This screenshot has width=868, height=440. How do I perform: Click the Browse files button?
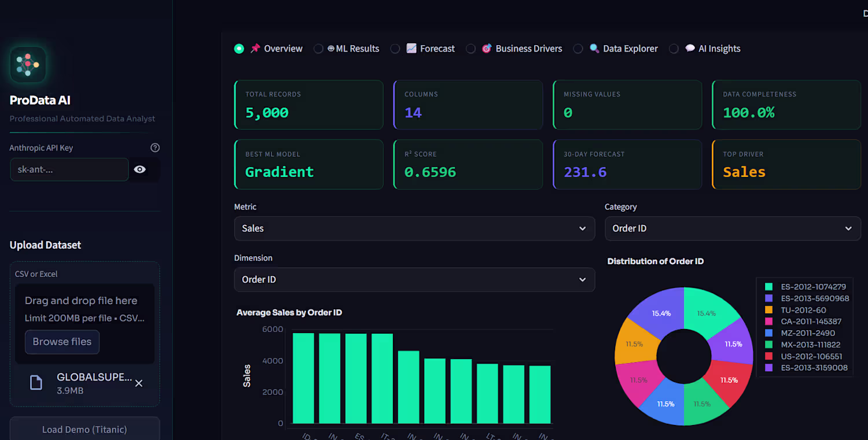click(62, 342)
